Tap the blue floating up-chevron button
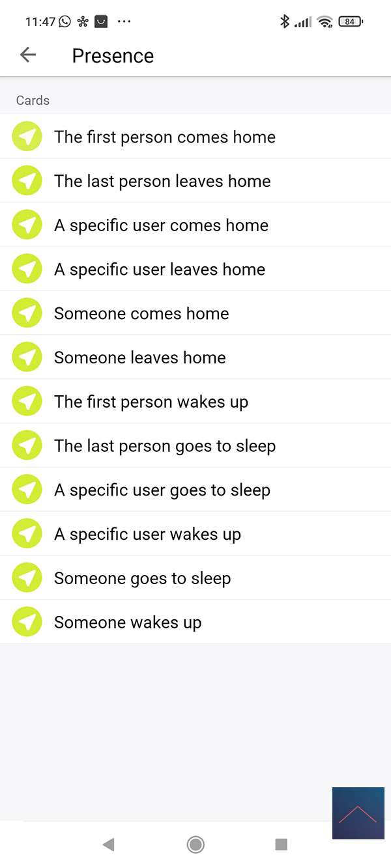This screenshot has width=391, height=868. tap(358, 813)
